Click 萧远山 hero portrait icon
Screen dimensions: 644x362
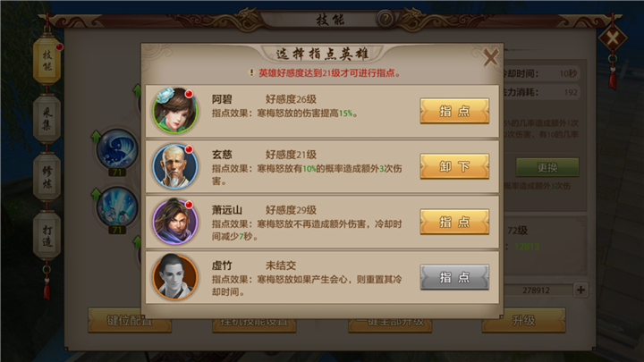[x=175, y=222]
